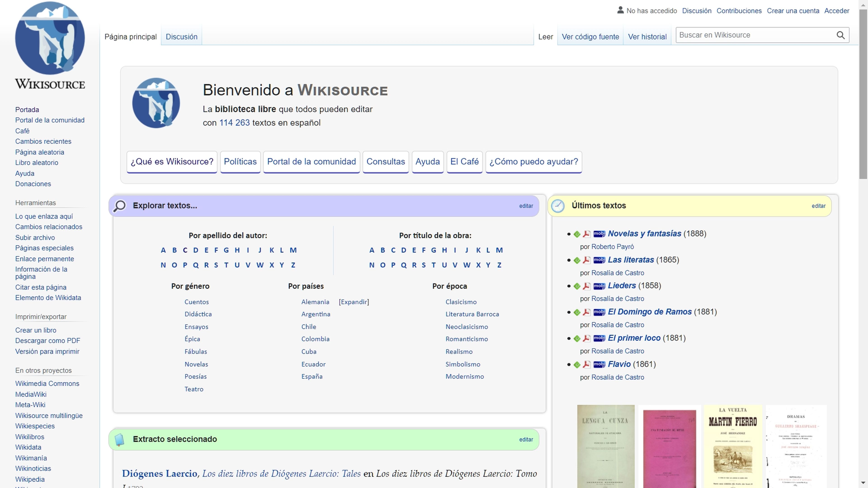Viewport: 868px width, 488px height.
Task: Expand the Por países list via [Expandir]
Action: click(x=354, y=302)
